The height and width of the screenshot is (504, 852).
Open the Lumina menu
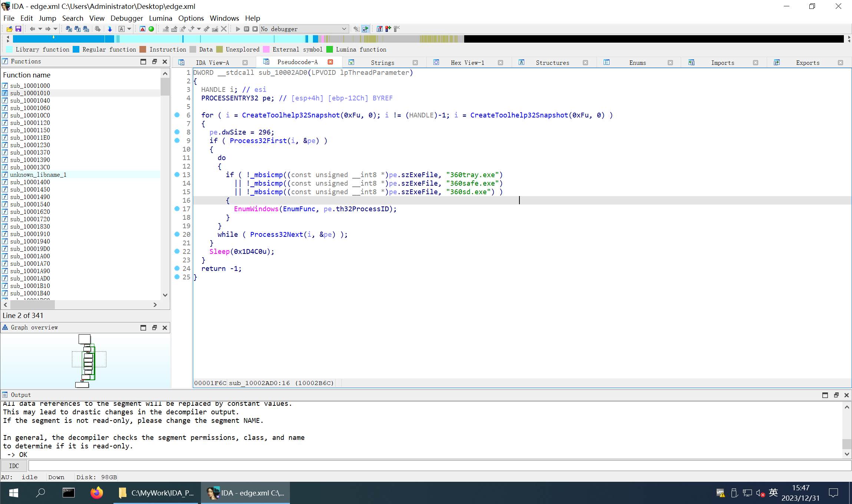tap(160, 18)
